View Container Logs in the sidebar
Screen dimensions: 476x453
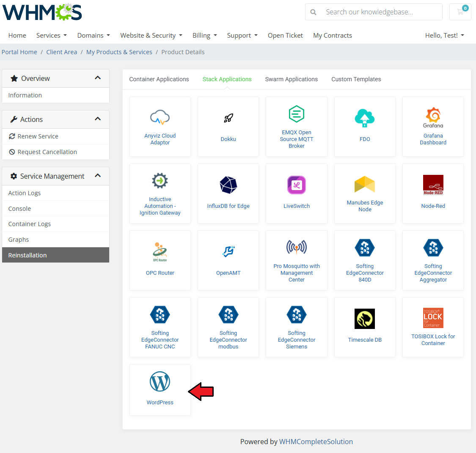click(55, 224)
